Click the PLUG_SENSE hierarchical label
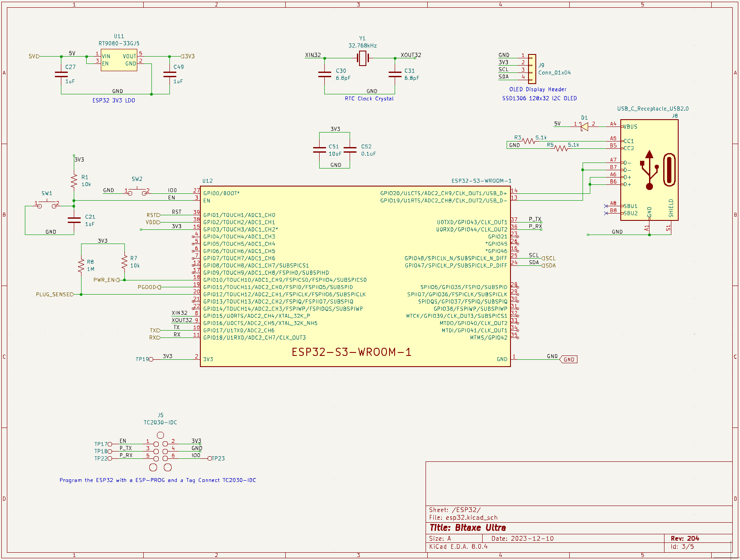The image size is (740, 560). coord(55,295)
